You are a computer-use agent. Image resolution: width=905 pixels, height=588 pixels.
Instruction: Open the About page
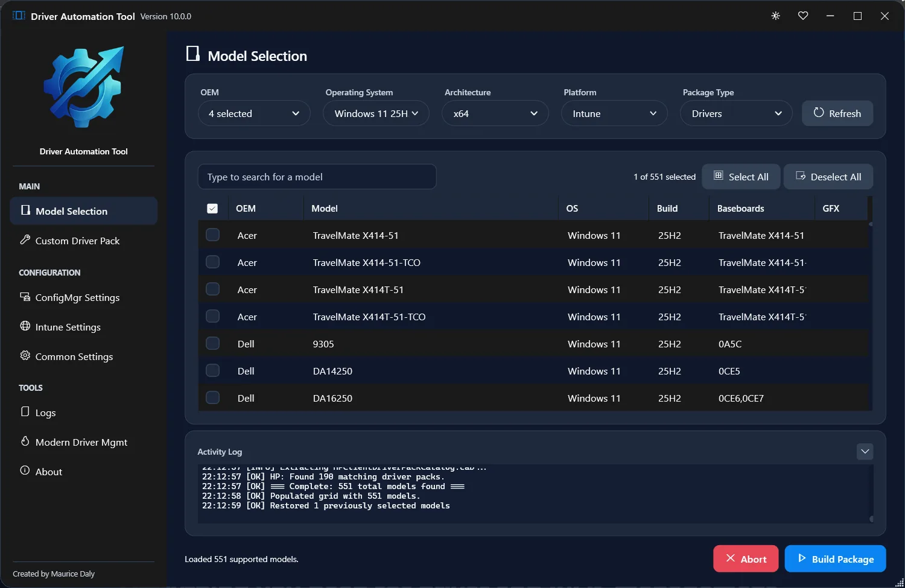click(84, 472)
